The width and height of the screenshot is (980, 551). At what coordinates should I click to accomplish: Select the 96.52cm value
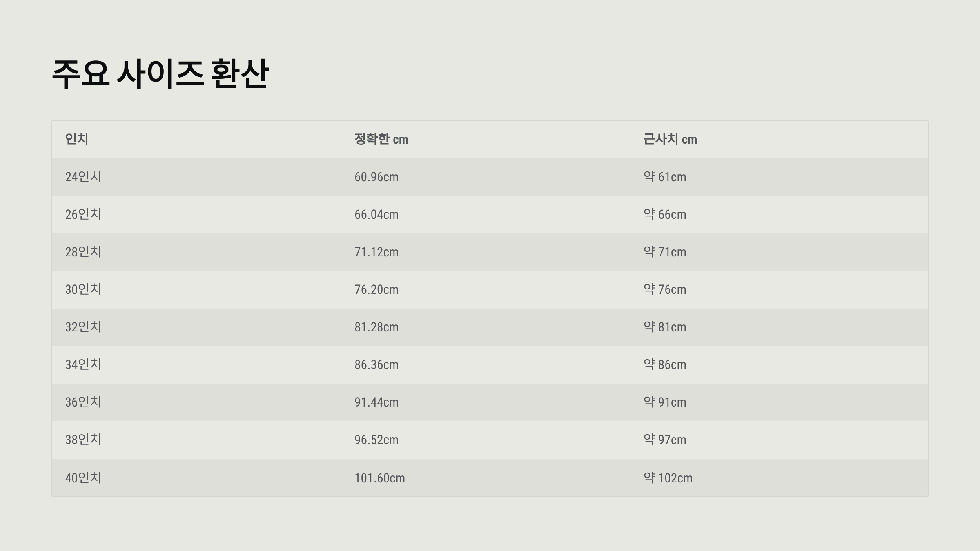[x=376, y=440]
